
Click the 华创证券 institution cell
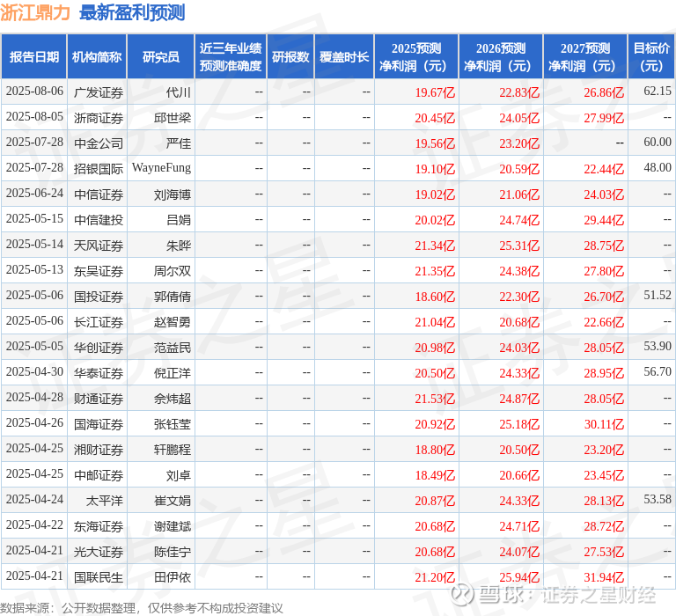[x=99, y=347]
